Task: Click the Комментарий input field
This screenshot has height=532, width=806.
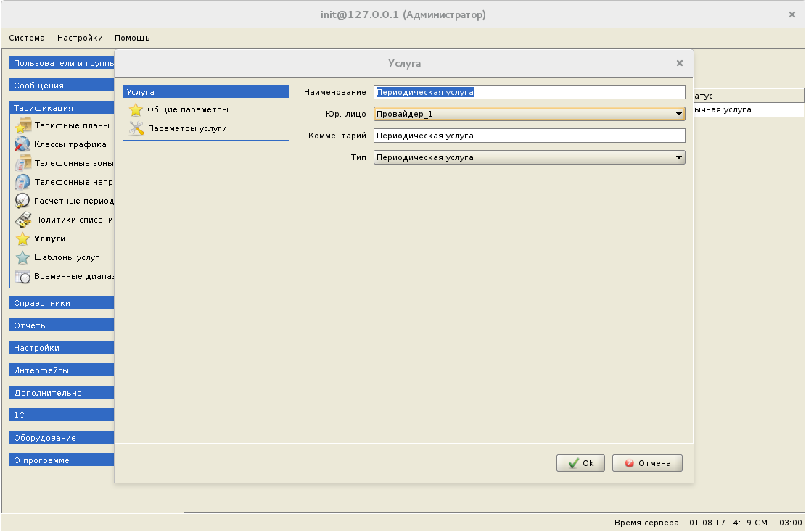Action: [x=529, y=136]
